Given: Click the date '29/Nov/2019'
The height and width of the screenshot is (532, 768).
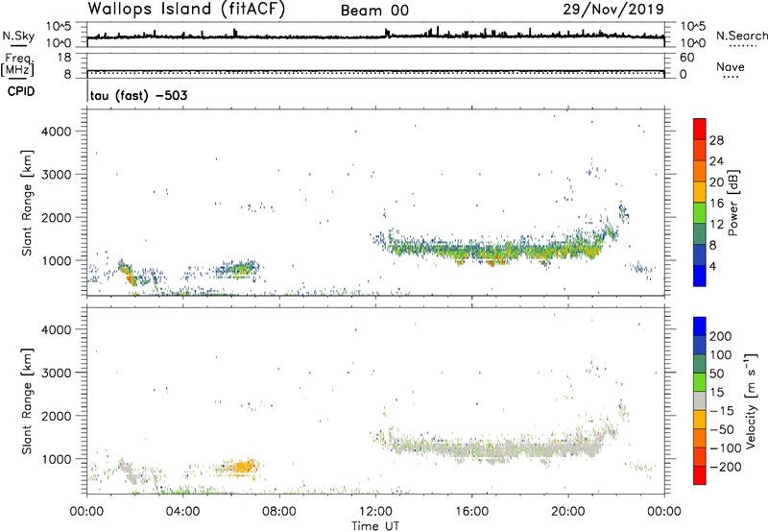Looking at the screenshot, I should 613,9.
